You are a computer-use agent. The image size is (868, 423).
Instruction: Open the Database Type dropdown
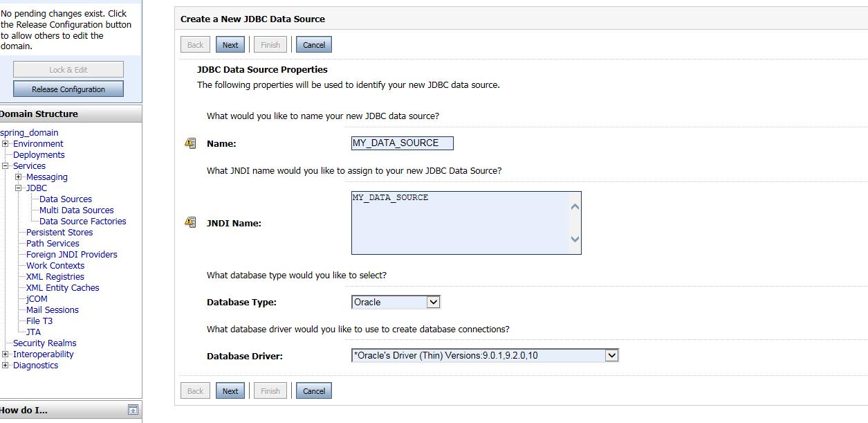click(x=433, y=302)
